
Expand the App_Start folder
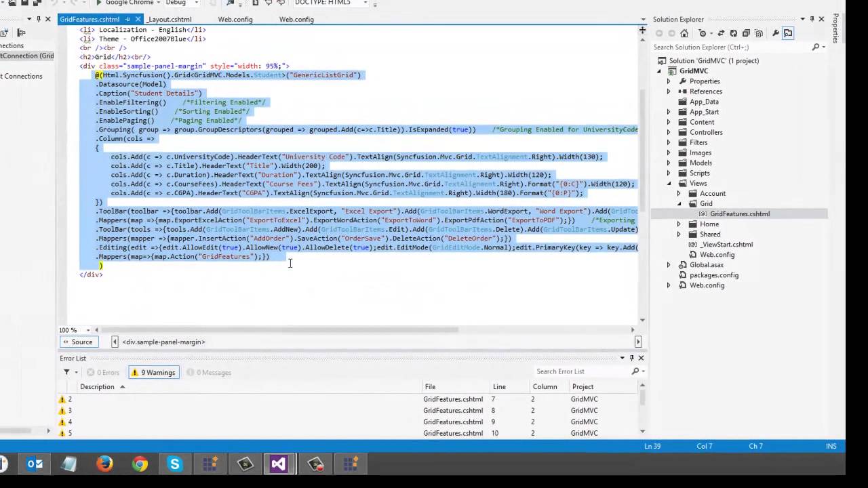pyautogui.click(x=669, y=112)
